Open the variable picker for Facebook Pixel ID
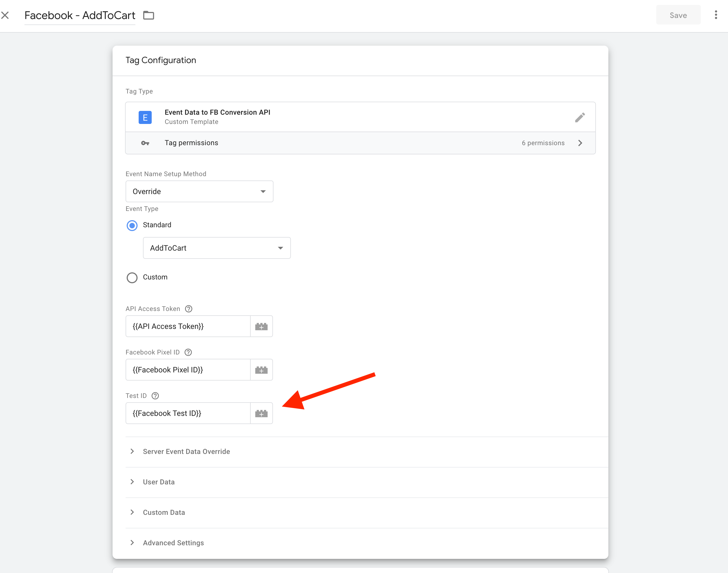This screenshot has width=728, height=573. coord(261,370)
